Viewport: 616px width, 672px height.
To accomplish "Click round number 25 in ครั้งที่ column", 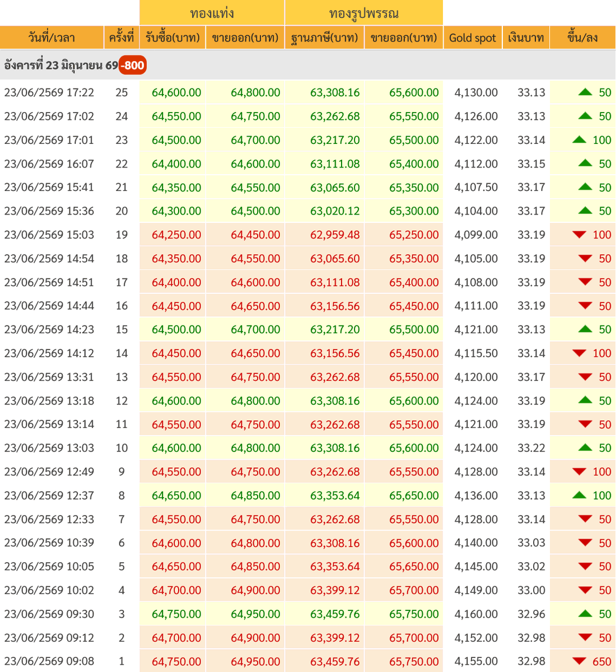I will 122,92.
